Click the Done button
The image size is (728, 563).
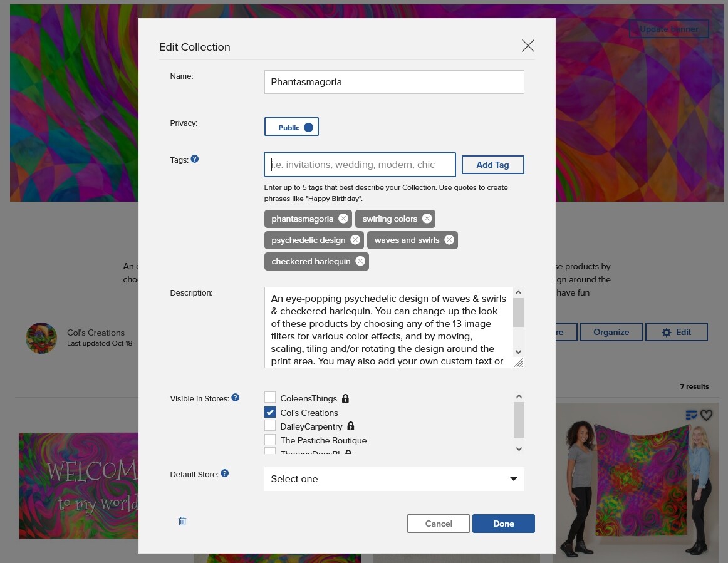pyautogui.click(x=503, y=524)
